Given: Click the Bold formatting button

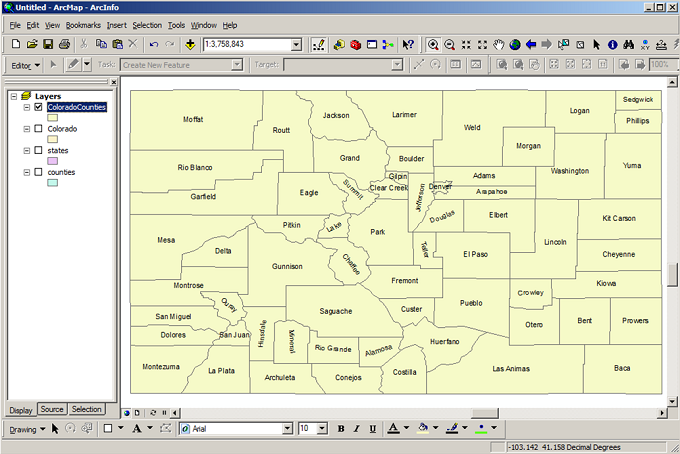Looking at the screenshot, I should (x=341, y=429).
